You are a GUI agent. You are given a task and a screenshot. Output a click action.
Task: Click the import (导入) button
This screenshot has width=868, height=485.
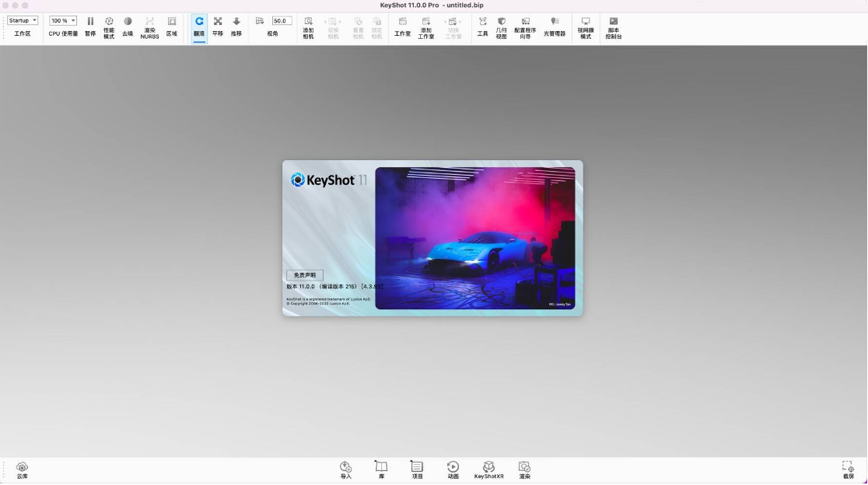point(345,470)
